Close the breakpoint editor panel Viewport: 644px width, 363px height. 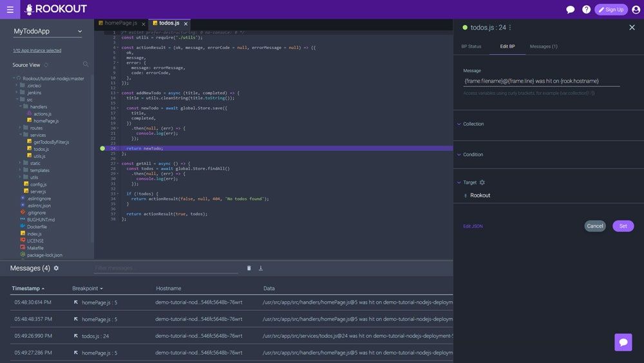point(632,28)
